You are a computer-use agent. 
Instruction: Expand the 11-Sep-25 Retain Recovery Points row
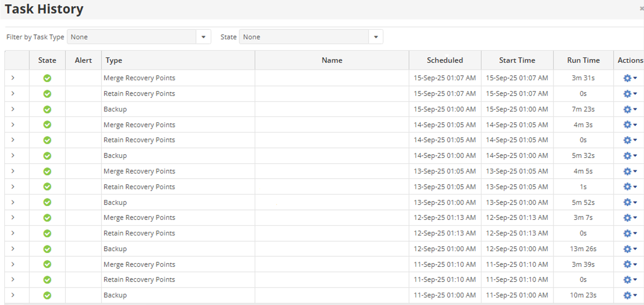13,279
